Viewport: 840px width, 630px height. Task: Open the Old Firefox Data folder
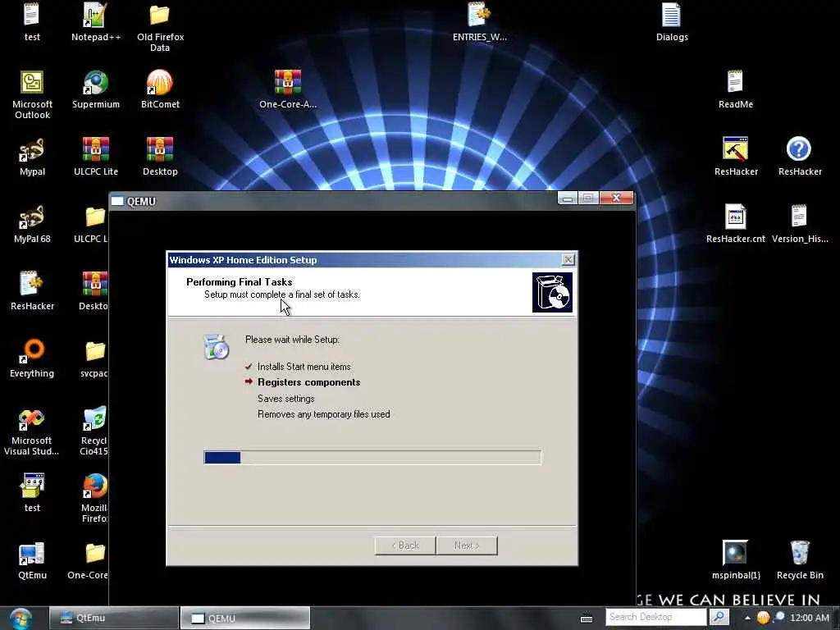(160, 27)
